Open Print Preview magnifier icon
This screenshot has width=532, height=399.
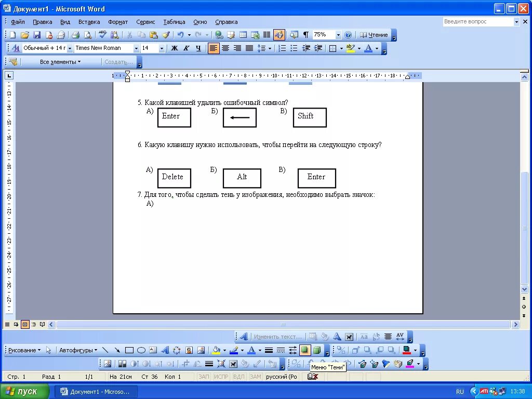[87, 35]
